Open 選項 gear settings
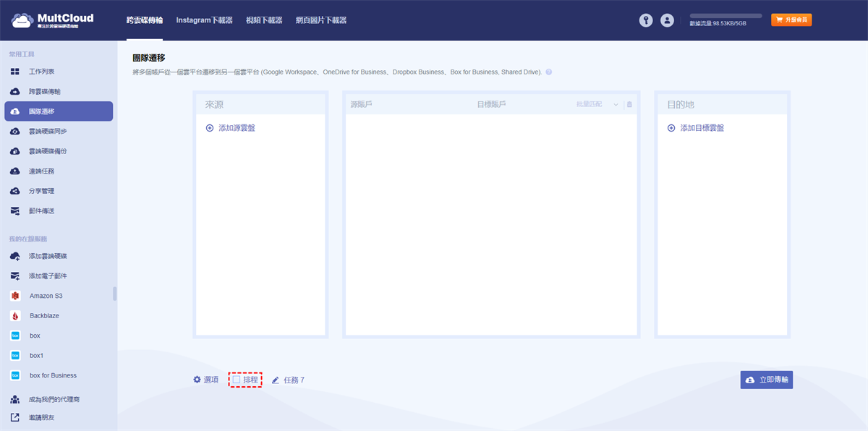868x431 pixels. pyautogui.click(x=205, y=380)
